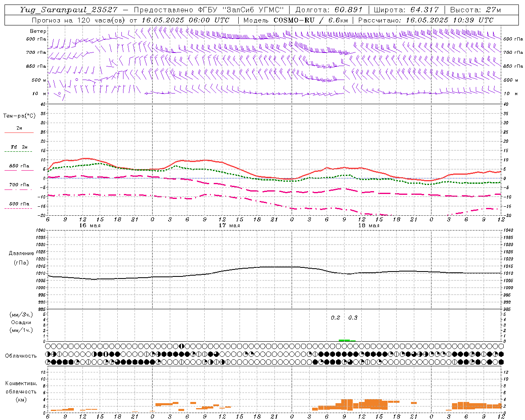Click 'Рассчитано: 16.05.2025 10:39 UTC' timestamp
The width and height of the screenshot is (525, 420).
(x=426, y=20)
